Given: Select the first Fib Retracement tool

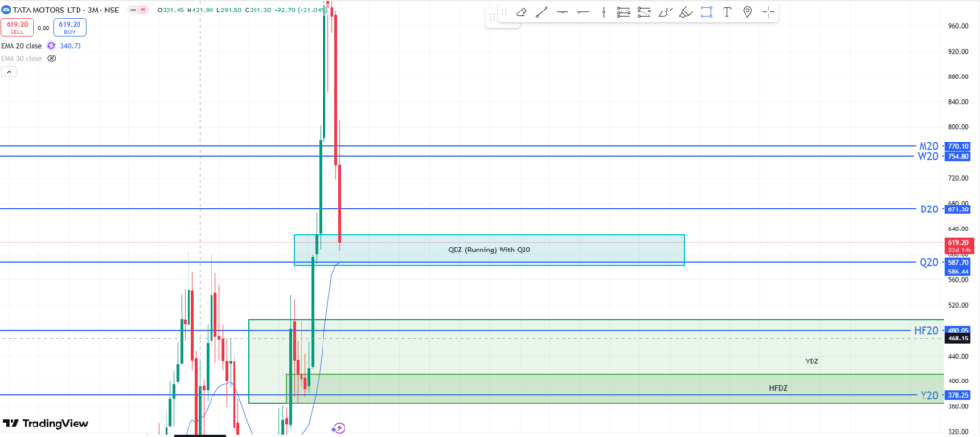Looking at the screenshot, I should point(624,11).
